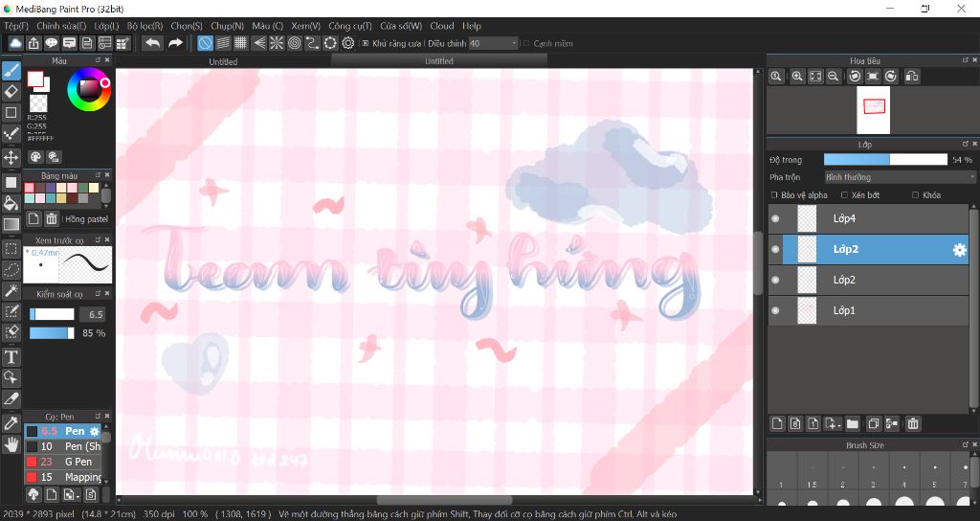The image size is (980, 521).
Task: Create a new folder in layer panel
Action: click(853, 423)
